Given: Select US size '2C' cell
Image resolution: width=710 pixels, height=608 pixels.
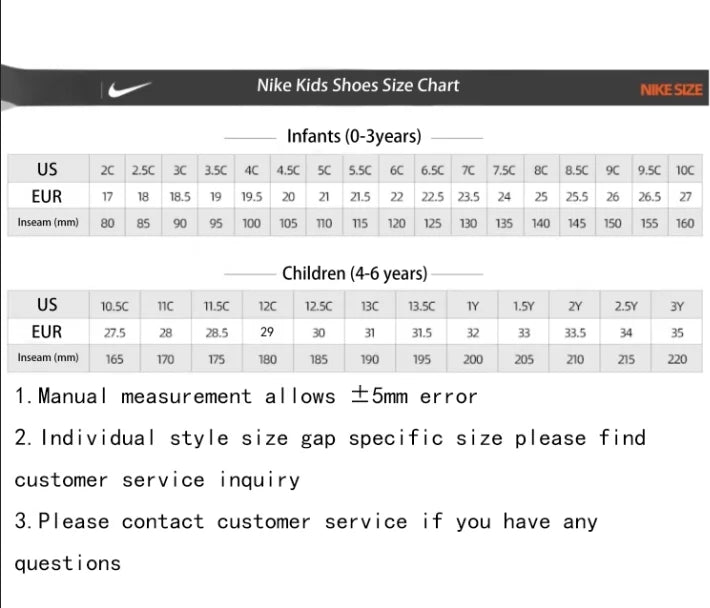Looking at the screenshot, I should (107, 170).
